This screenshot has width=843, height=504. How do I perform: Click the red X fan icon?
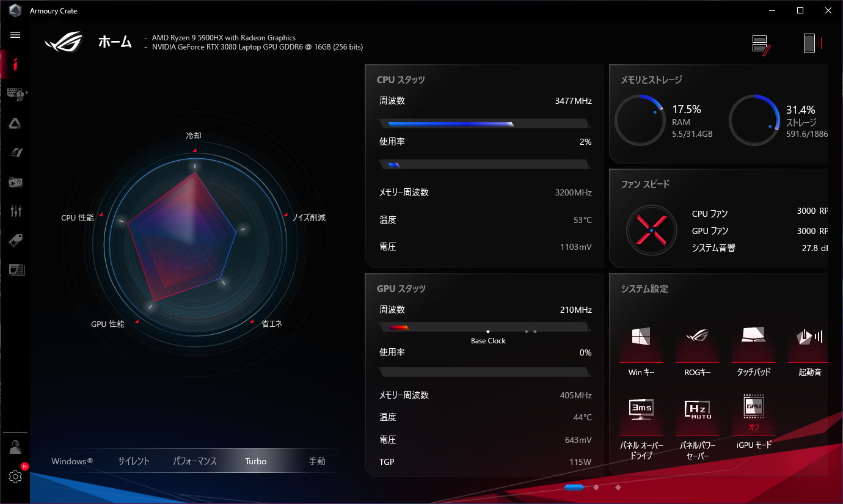pyautogui.click(x=652, y=230)
